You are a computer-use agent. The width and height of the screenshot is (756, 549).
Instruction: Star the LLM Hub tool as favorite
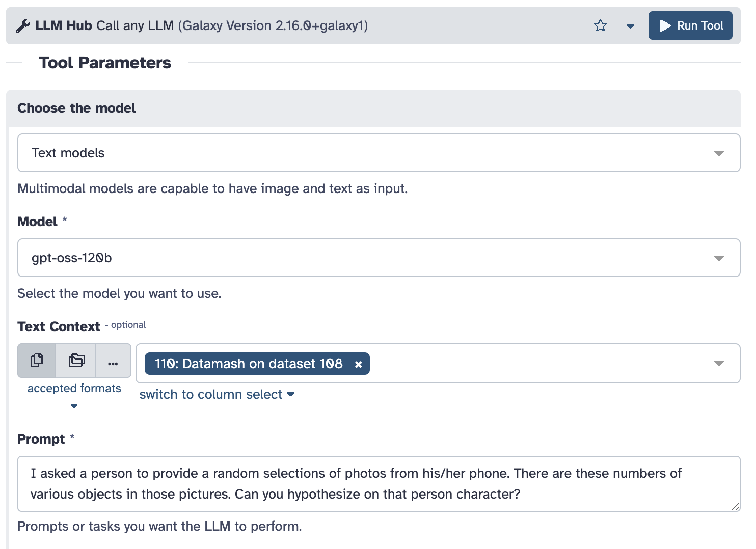point(600,25)
